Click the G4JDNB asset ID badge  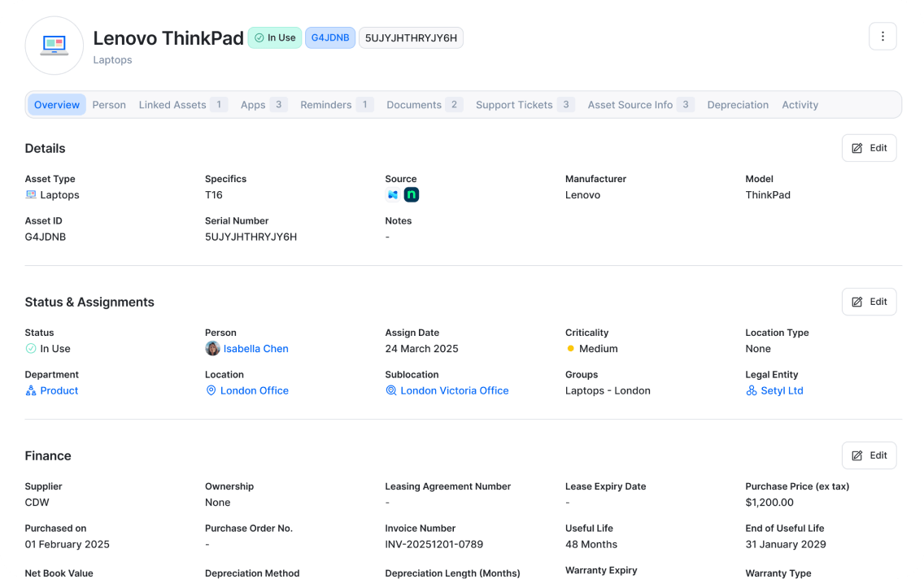pyautogui.click(x=330, y=37)
